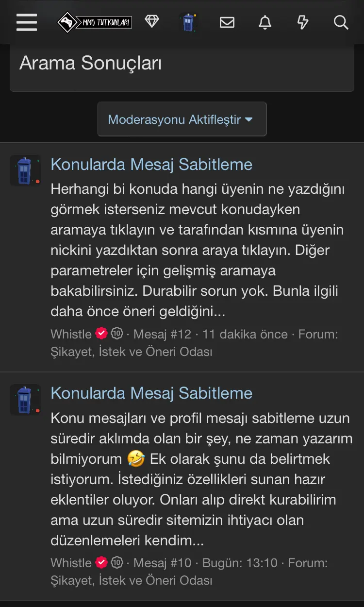Viewport: 364px width, 607px height.
Task: Click the lightning bolt what's new icon
Action: [x=303, y=22]
